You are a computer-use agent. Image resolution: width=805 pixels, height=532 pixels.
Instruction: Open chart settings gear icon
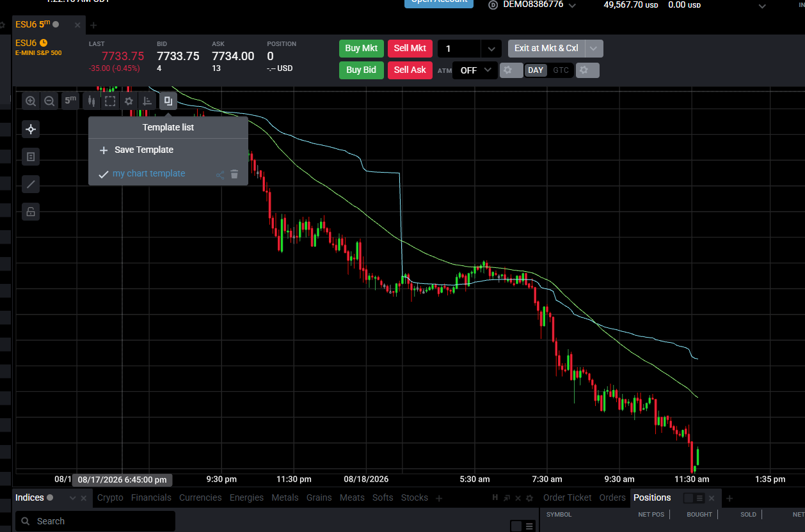pos(129,101)
